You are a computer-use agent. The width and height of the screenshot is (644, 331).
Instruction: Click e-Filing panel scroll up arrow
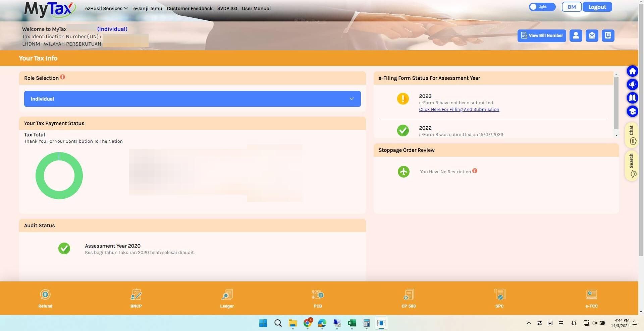click(x=616, y=74)
